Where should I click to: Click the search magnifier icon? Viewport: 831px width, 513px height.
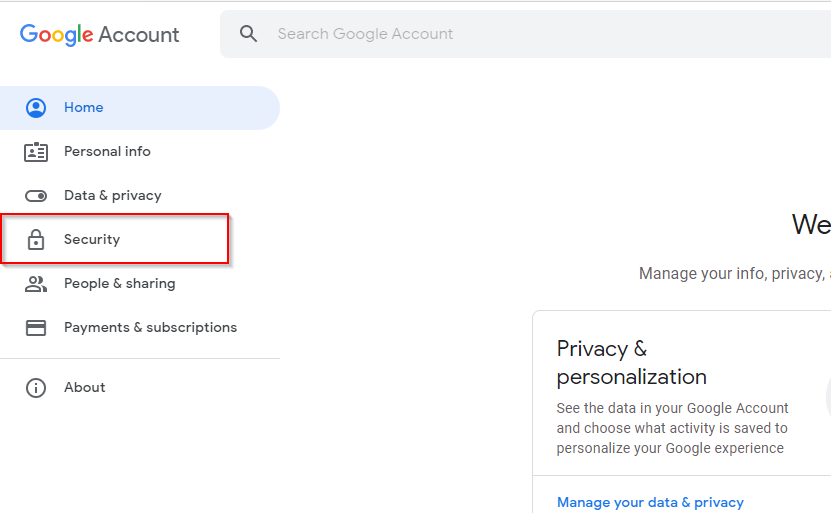(x=248, y=34)
